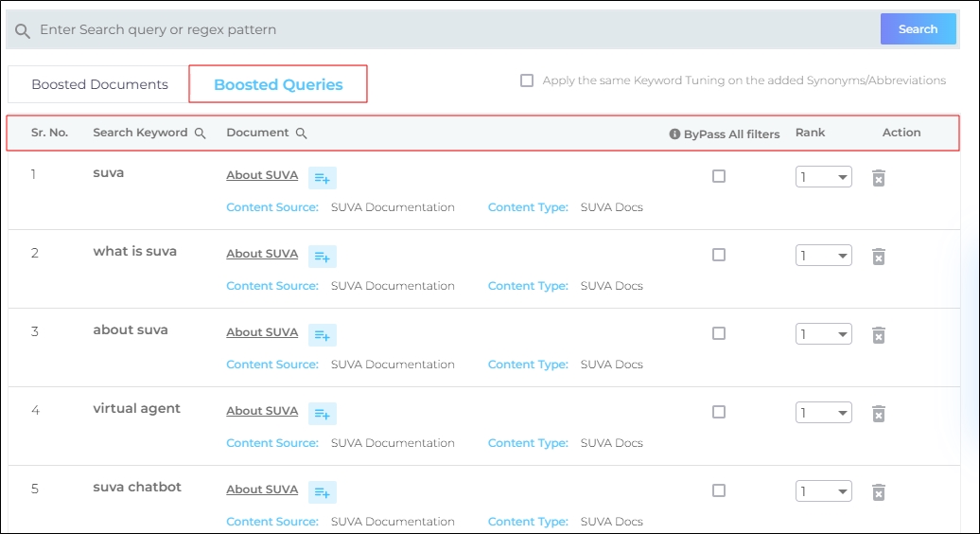Click trash icon for 'suva chatbot' row
980x534 pixels.
coord(878,492)
